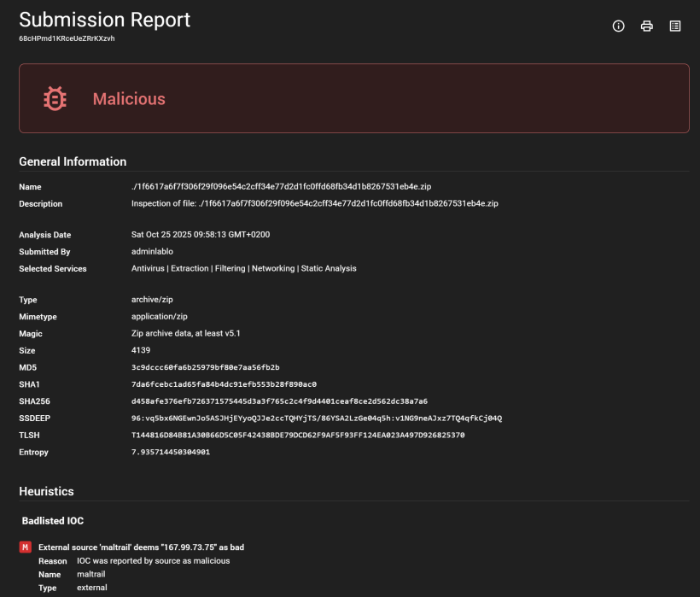Click the Submission Report title
This screenshot has width=700, height=597.
pos(105,19)
